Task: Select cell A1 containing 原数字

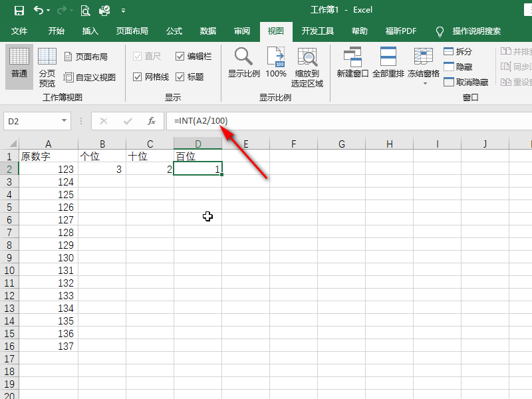Action: [x=49, y=156]
